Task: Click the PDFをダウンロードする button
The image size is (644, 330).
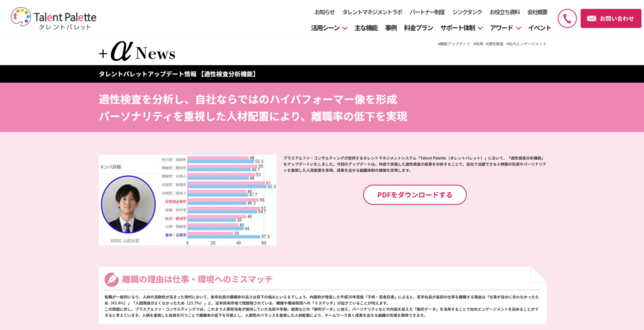Action: pyautogui.click(x=414, y=195)
